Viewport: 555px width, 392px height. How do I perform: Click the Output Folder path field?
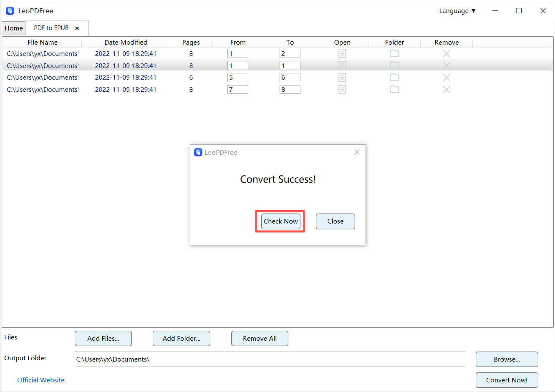pyautogui.click(x=270, y=359)
